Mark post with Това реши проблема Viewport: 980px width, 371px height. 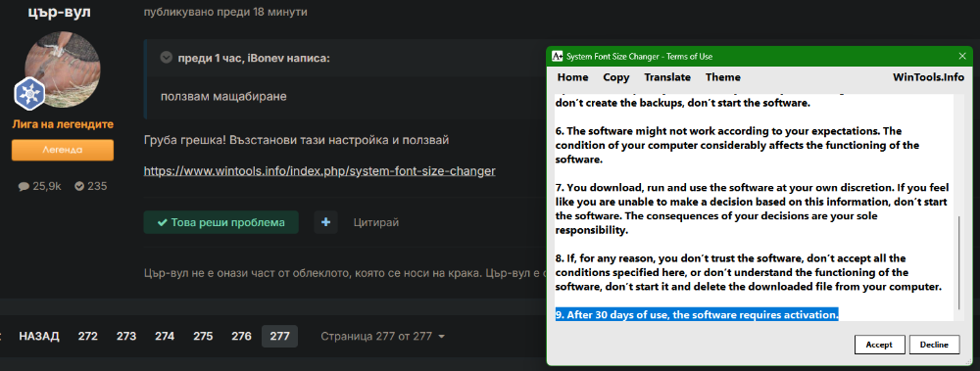tap(221, 222)
